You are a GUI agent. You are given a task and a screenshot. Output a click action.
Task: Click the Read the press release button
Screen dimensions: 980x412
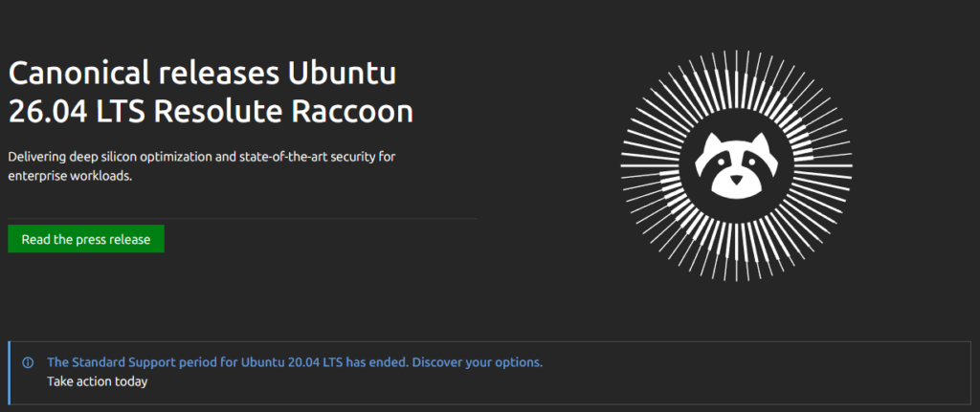pyautogui.click(x=85, y=239)
